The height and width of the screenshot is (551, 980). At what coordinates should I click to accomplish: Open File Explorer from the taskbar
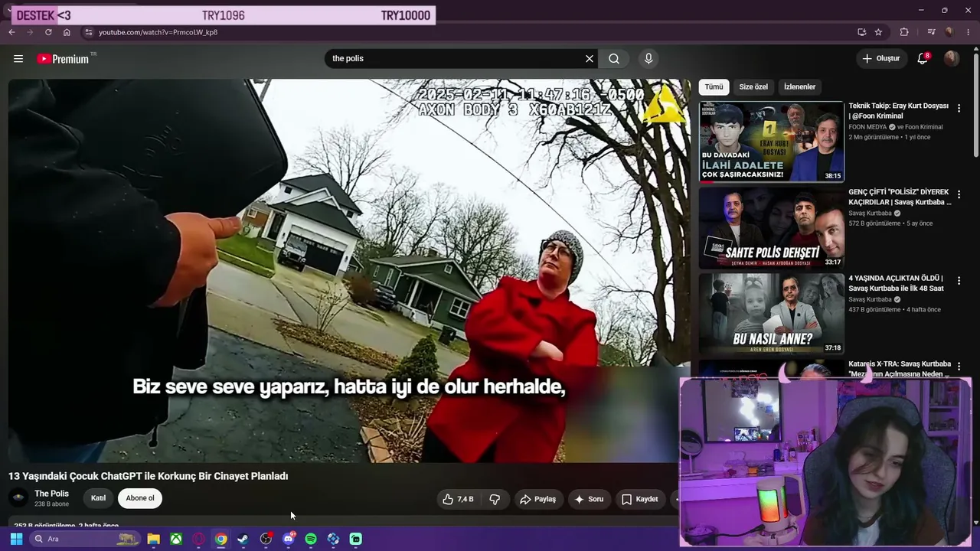tap(153, 539)
